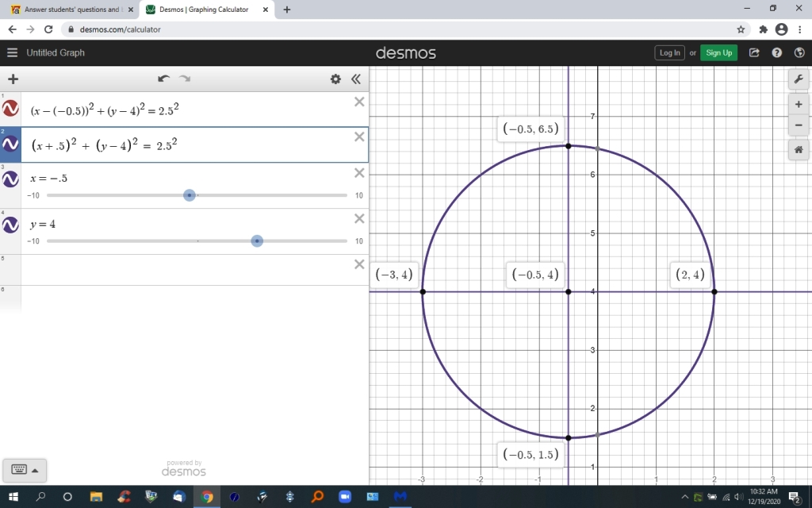Screen dimensions: 812x508
Task: Click the Untitled Graph title
Action: click(x=56, y=52)
